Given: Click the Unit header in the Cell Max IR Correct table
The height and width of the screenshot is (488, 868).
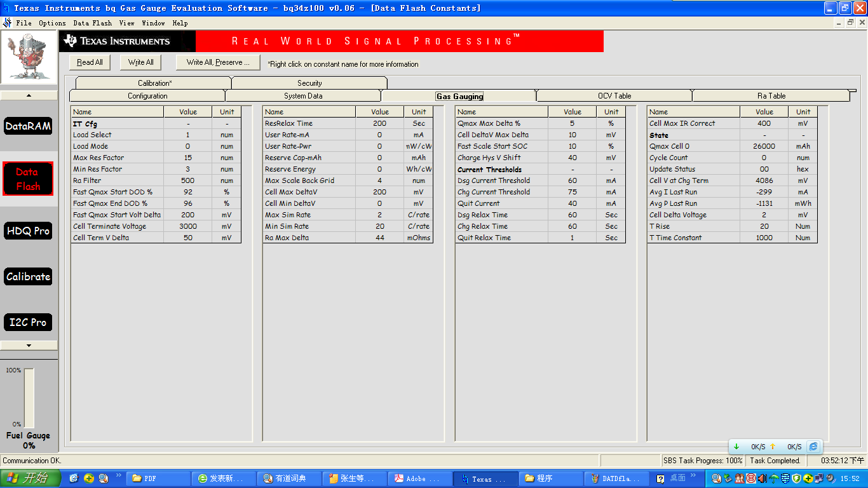Looking at the screenshot, I should [x=803, y=112].
